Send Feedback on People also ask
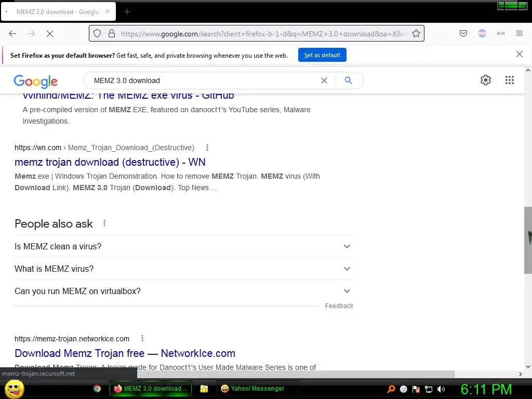The image size is (532, 399). 339,305
